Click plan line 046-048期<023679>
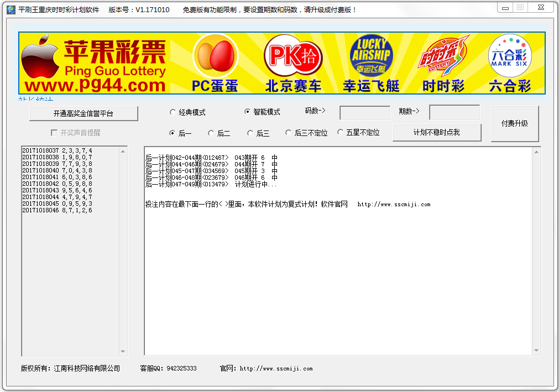Image resolution: width=559 pixels, height=392 pixels. (x=211, y=177)
